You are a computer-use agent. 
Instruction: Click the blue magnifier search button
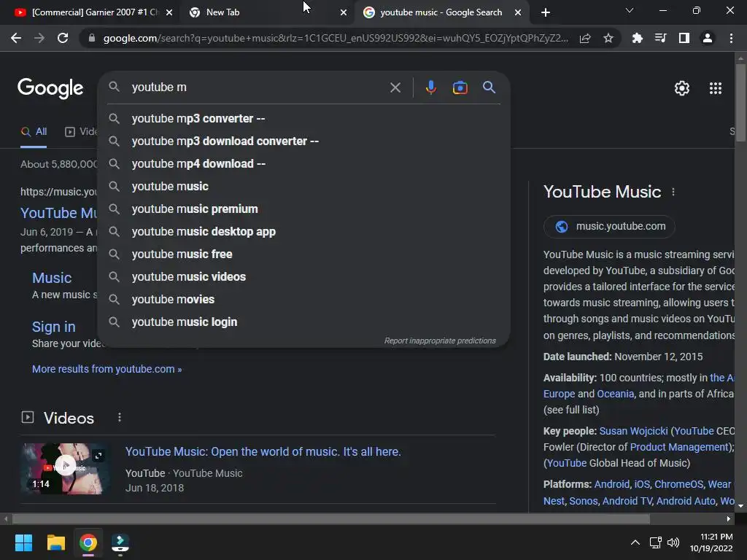(x=489, y=87)
